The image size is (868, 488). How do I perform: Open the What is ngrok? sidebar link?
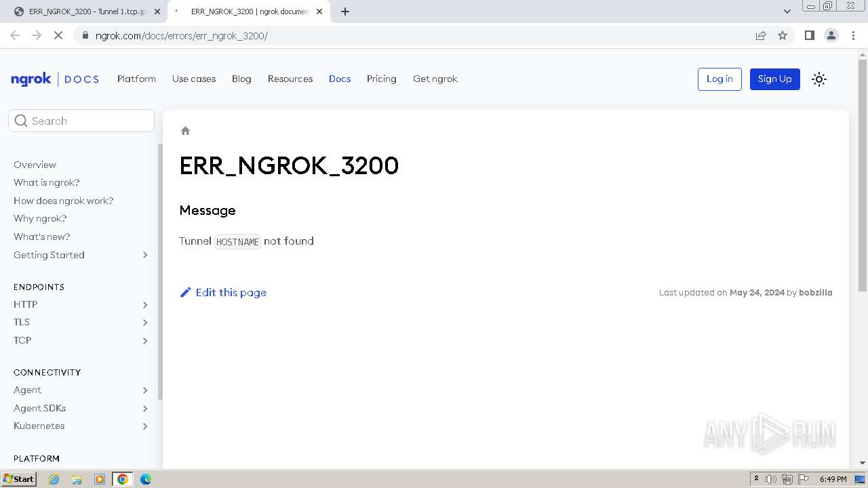[47, 182]
